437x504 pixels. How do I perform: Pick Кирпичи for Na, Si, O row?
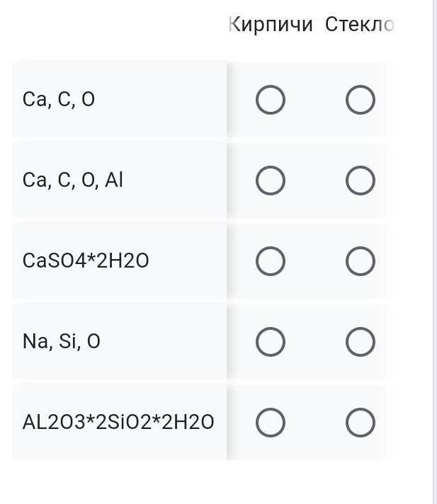tap(270, 342)
